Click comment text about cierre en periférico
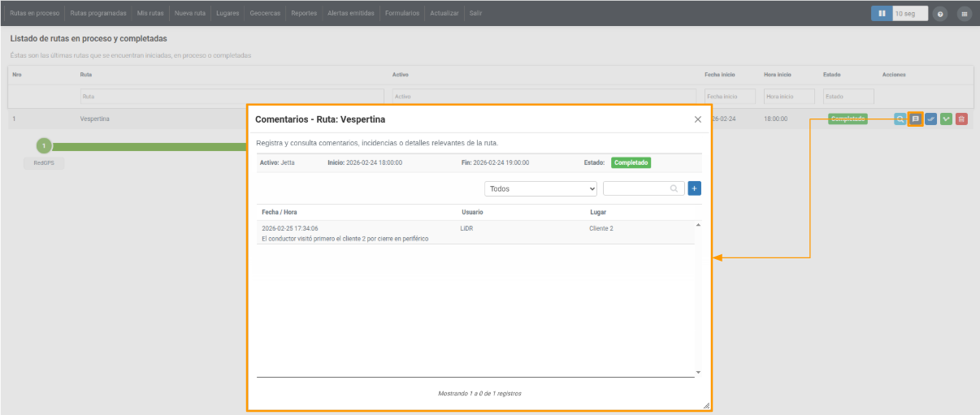 pos(345,239)
